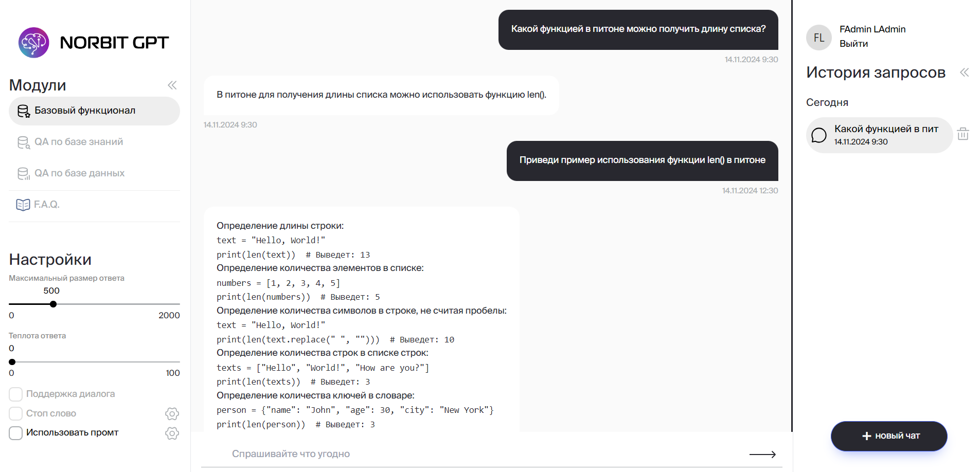Click the NORBIT GPT brain logo
Image resolution: width=980 pixels, height=472 pixels.
34,43
